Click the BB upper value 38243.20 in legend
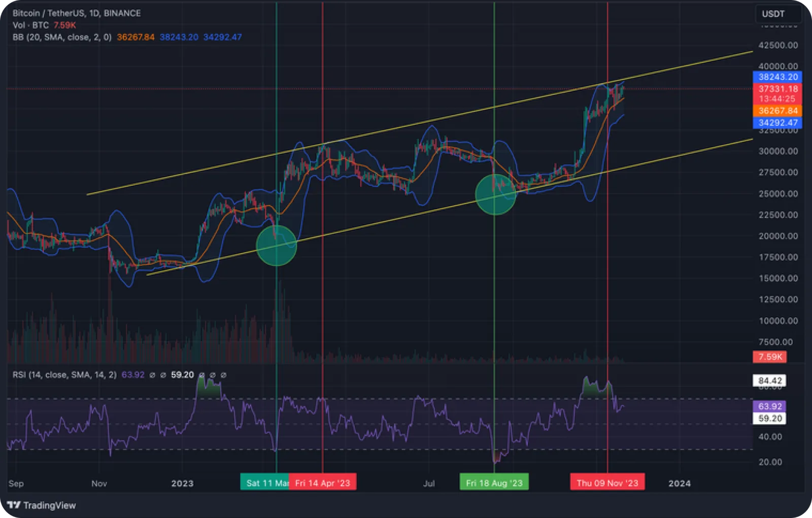Image resolution: width=812 pixels, height=518 pixels. tap(179, 37)
